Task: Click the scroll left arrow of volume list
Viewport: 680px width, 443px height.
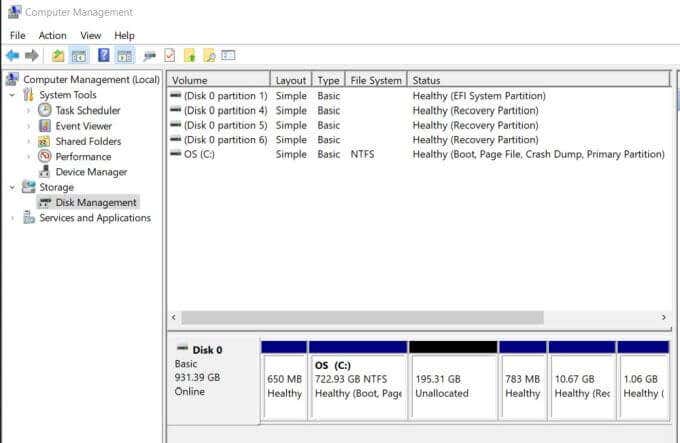Action: tap(173, 317)
